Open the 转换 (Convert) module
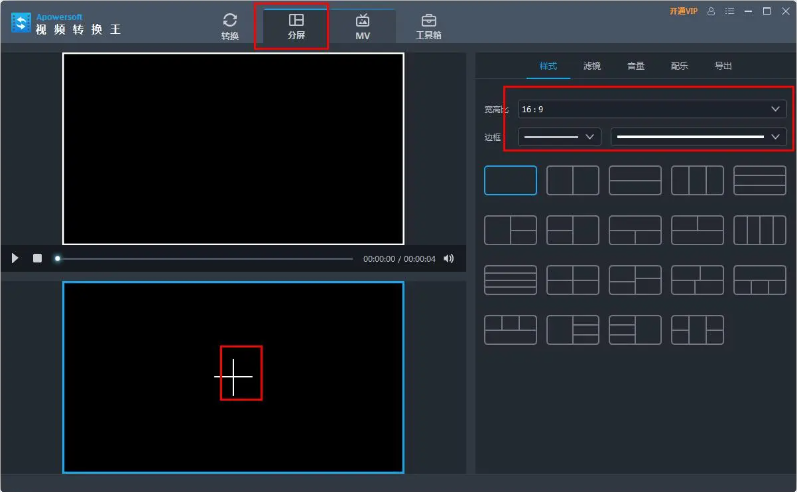 [x=230, y=26]
